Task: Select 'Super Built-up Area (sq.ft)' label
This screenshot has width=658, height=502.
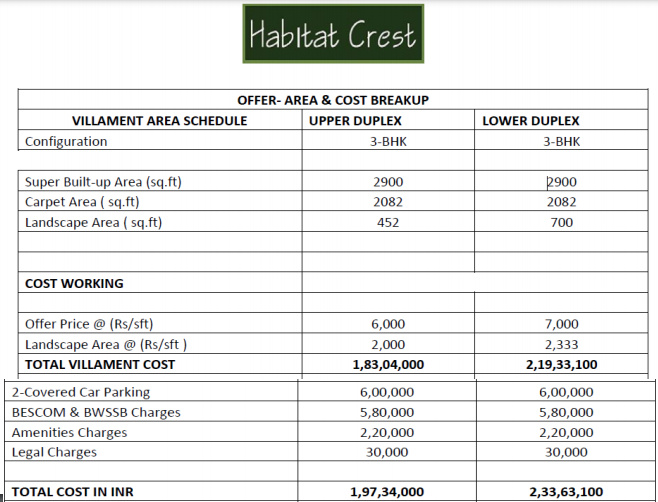Action: click(103, 182)
